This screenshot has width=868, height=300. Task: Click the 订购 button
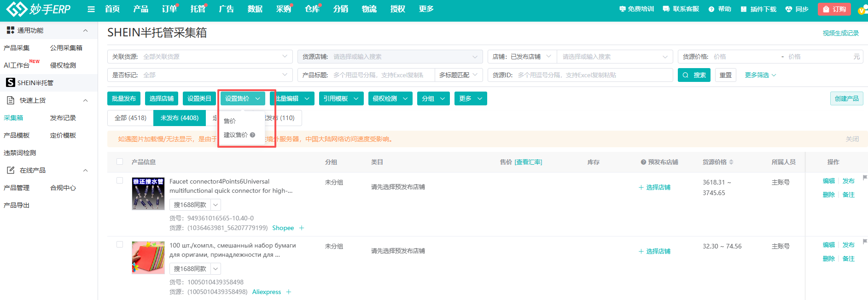(834, 9)
